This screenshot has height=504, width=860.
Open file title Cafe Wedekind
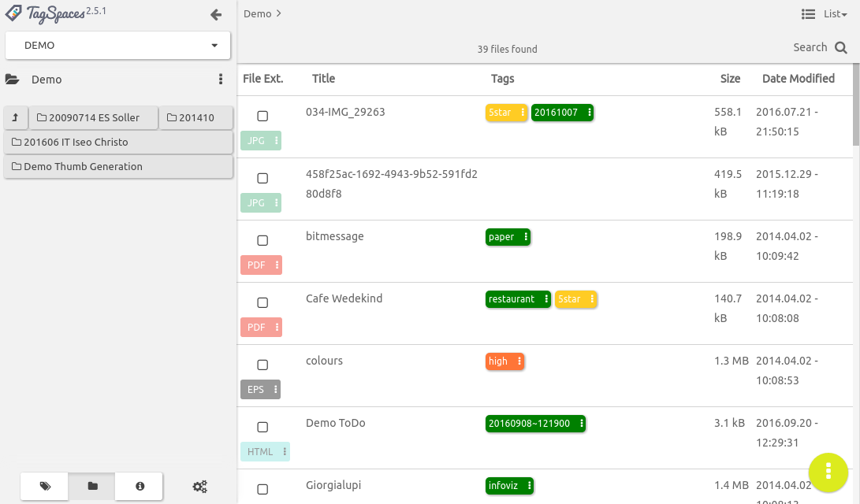coord(344,298)
